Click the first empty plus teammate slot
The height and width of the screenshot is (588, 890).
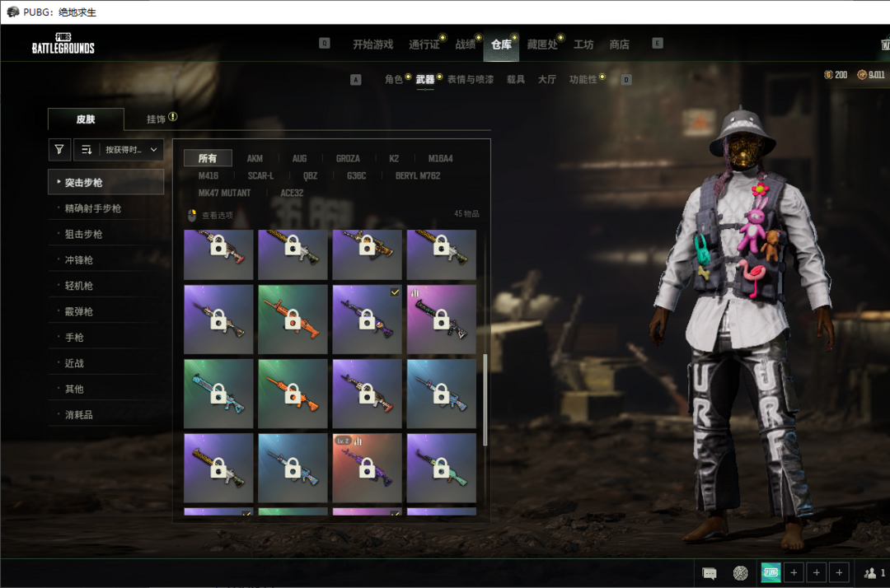click(x=794, y=573)
